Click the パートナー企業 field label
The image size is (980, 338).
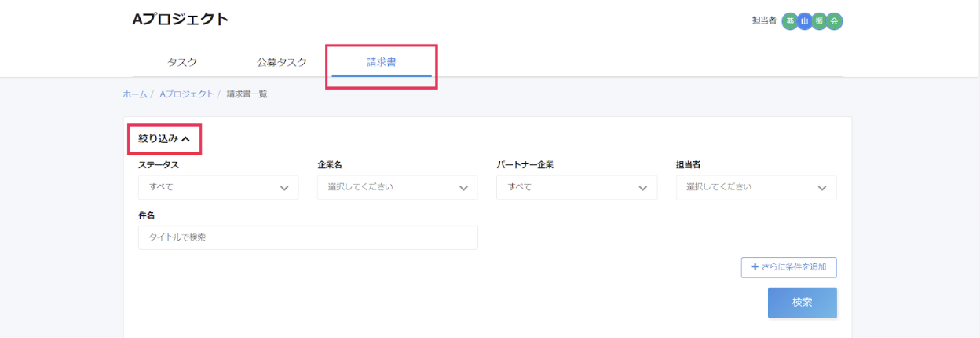[525, 165]
